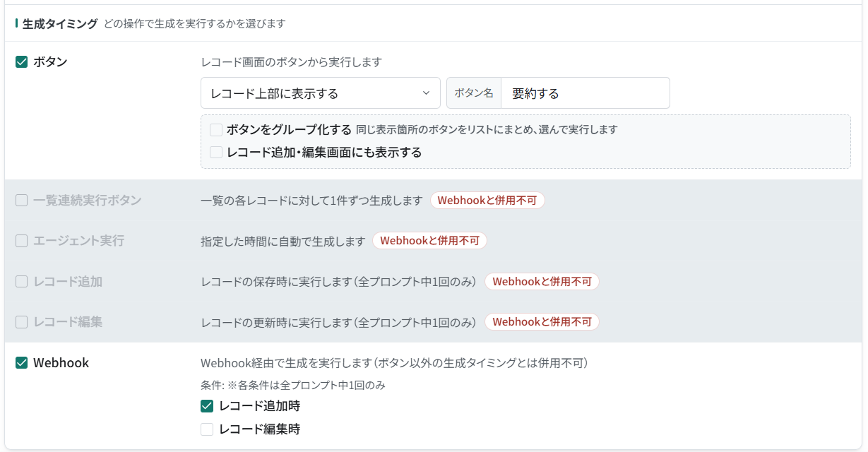This screenshot has height=452, width=868.
Task: Click the Webhook経由で生成を実行します description
Action: [x=394, y=363]
